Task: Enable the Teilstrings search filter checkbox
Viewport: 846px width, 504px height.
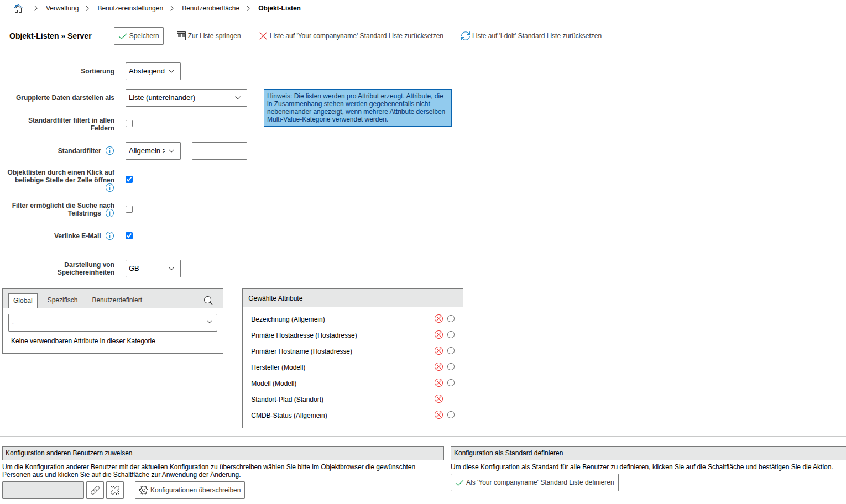Action: pos(129,209)
